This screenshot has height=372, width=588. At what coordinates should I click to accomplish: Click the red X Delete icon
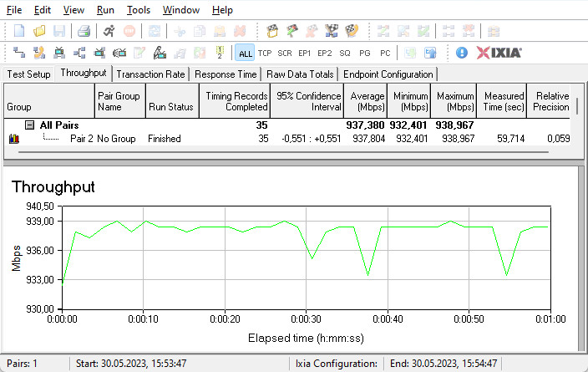240,31
